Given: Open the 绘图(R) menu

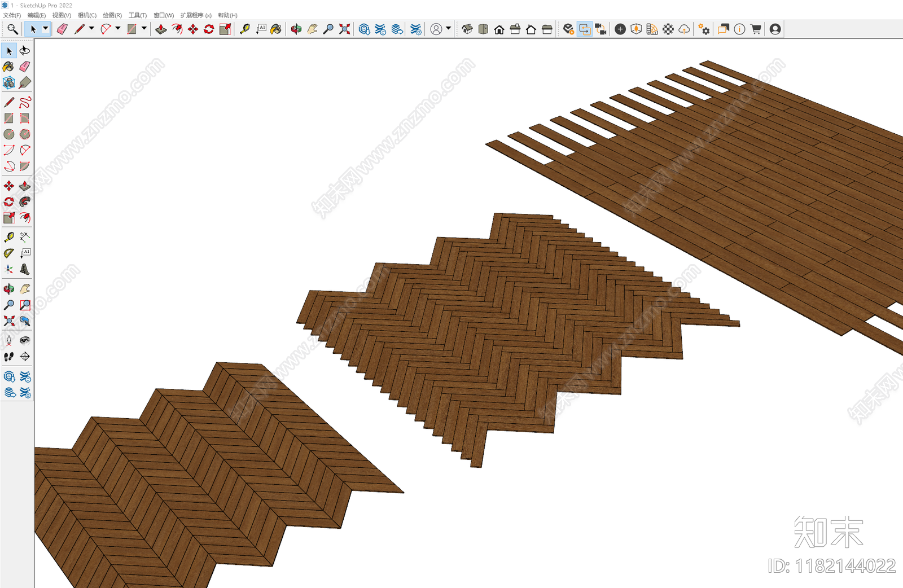Looking at the screenshot, I should pos(112,15).
